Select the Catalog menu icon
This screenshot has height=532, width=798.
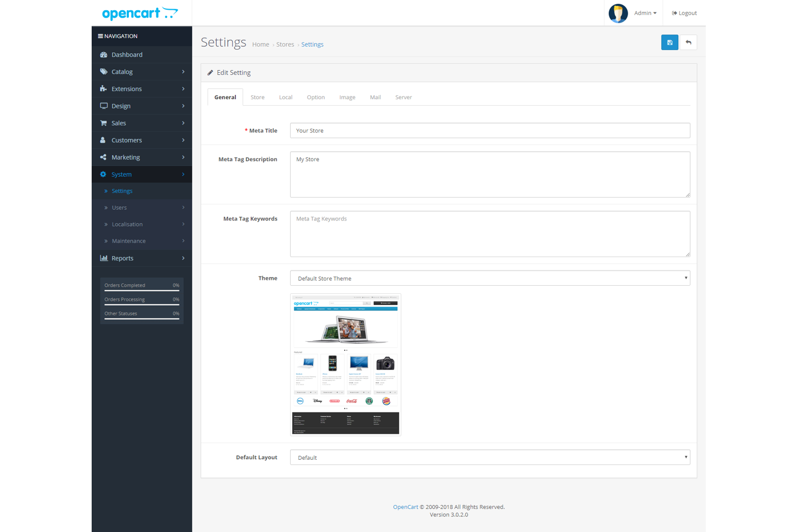[x=103, y=71]
